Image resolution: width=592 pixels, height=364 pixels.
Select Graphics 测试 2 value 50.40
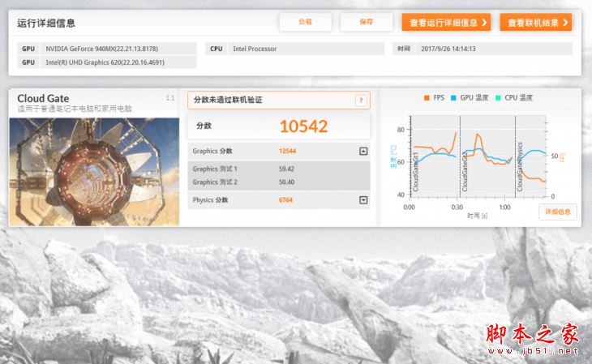(286, 182)
